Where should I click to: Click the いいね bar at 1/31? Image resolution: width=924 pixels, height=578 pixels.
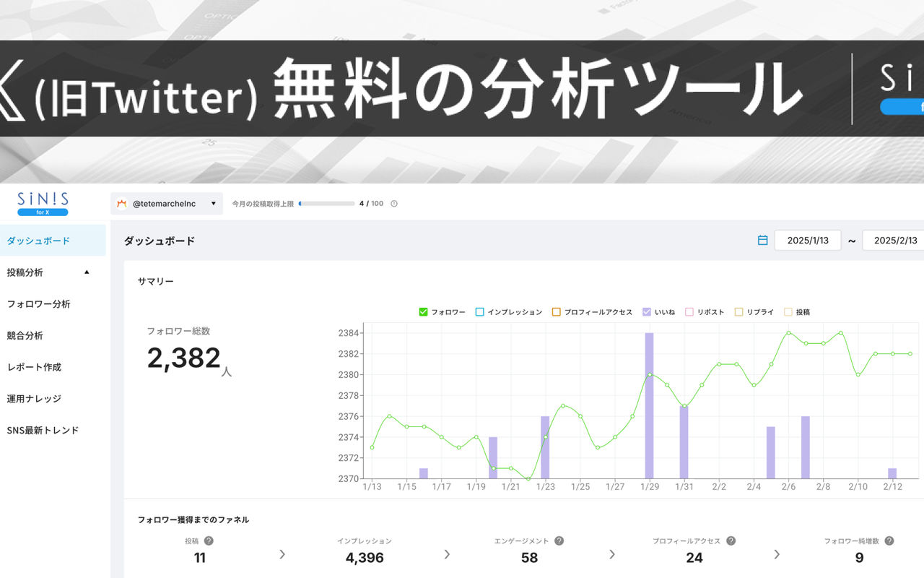coord(684,442)
